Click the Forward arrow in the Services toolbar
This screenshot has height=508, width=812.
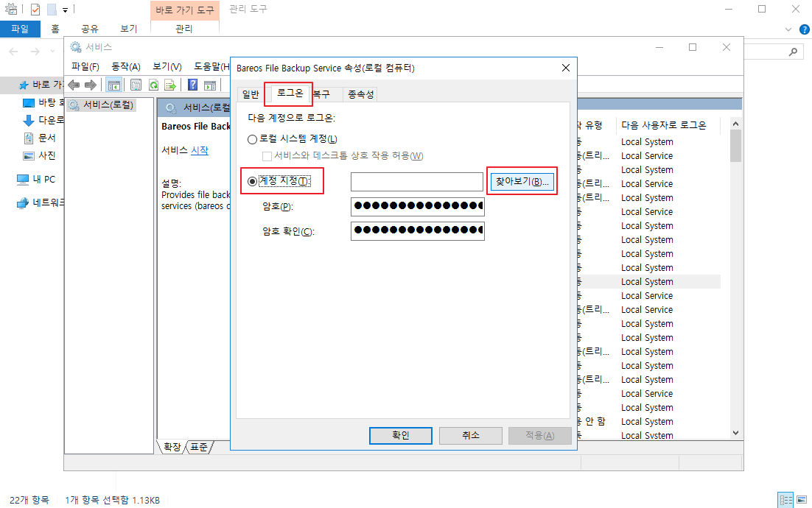90,85
